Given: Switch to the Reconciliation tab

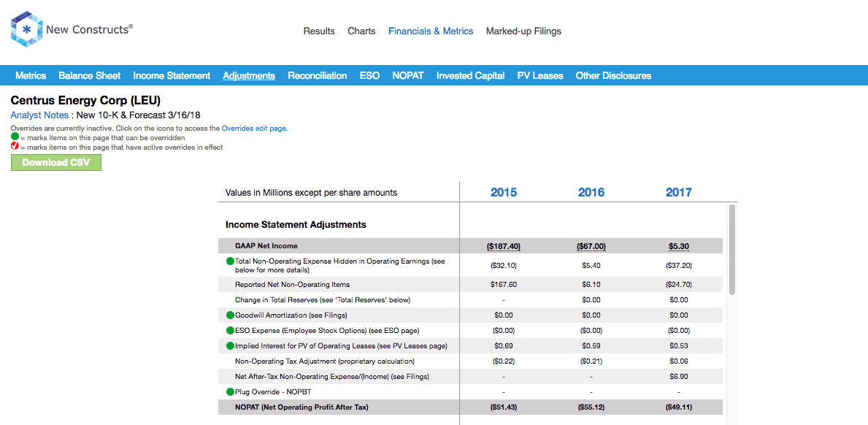Looking at the screenshot, I should point(318,76).
